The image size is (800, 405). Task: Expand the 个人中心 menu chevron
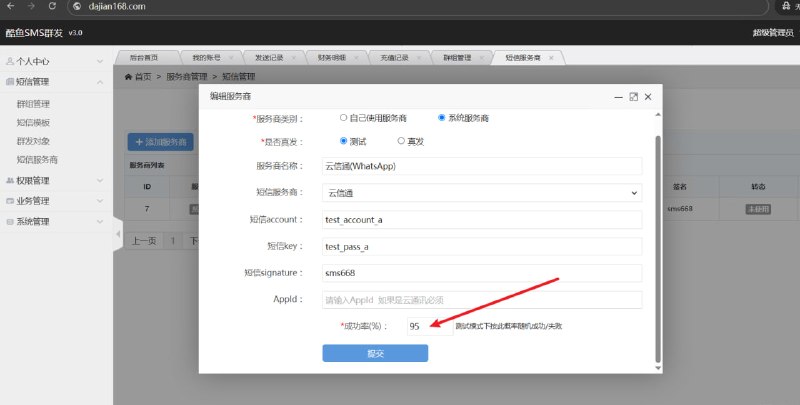pos(100,61)
